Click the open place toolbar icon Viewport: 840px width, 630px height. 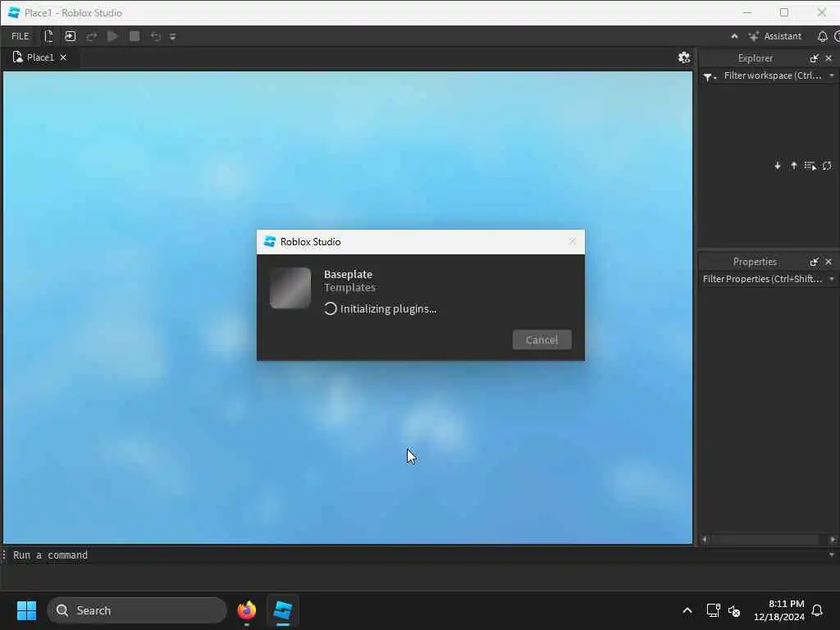click(71, 36)
